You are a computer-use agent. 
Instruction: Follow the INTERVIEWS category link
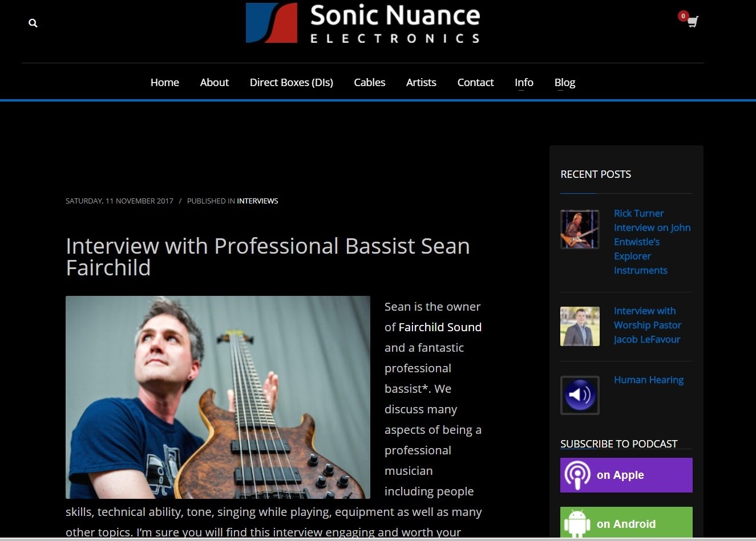[x=257, y=201]
